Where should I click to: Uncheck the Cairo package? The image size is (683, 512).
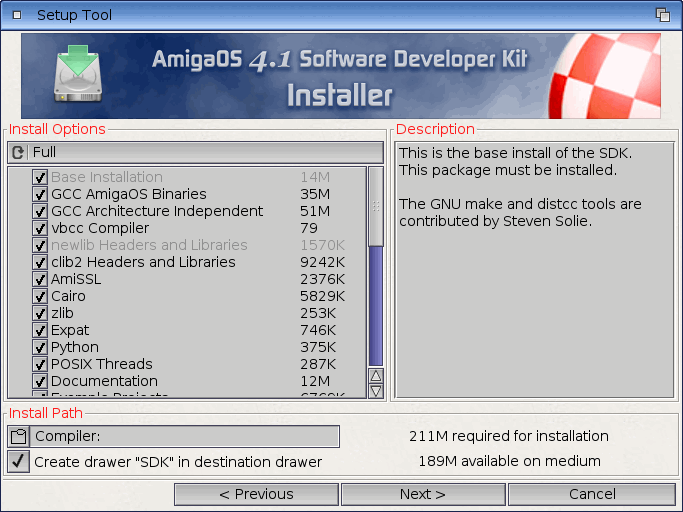coord(40,296)
